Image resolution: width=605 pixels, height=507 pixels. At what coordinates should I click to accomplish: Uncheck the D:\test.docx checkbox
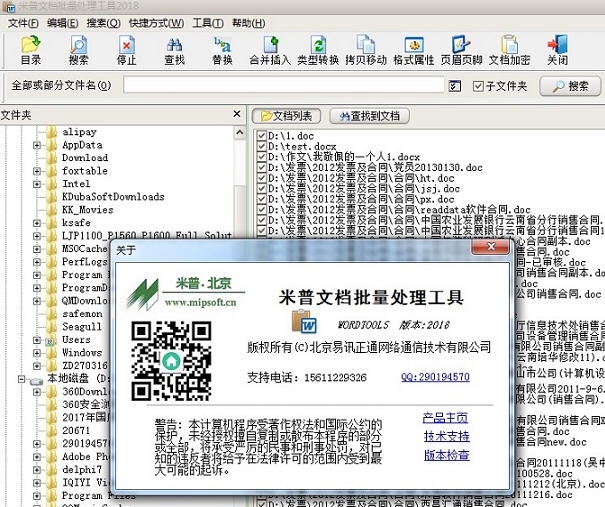(262, 146)
